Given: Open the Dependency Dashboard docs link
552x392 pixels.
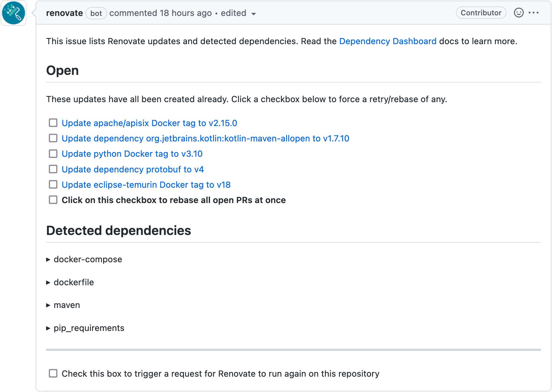Looking at the screenshot, I should (387, 41).
